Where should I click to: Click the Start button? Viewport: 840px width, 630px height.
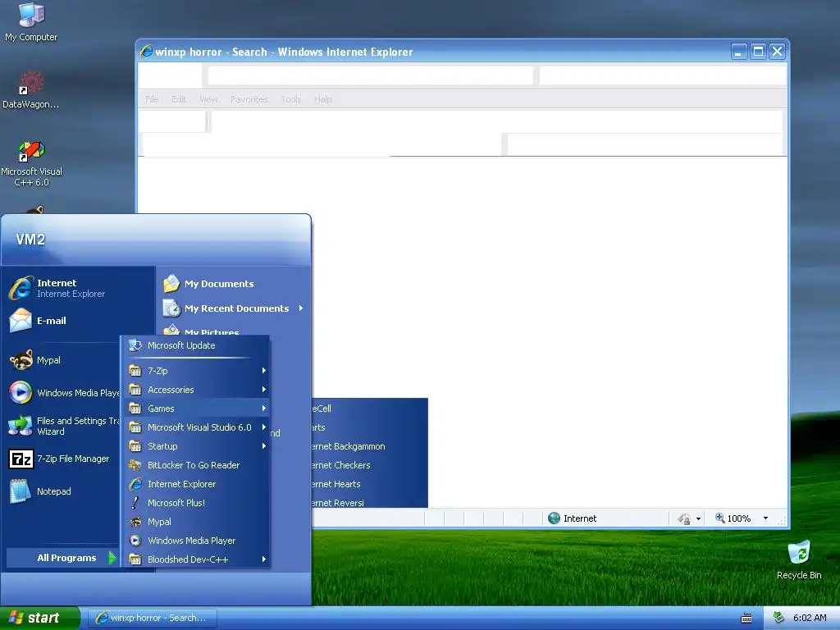39,618
